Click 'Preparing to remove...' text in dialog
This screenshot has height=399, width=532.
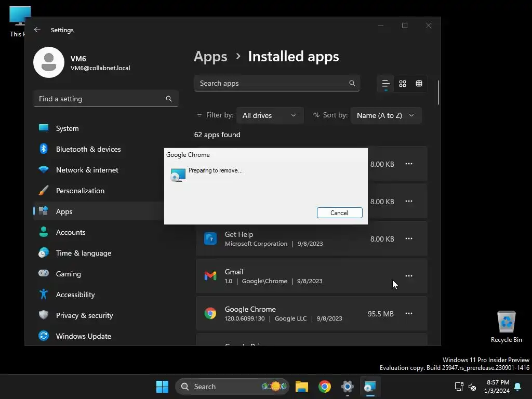[216, 170]
